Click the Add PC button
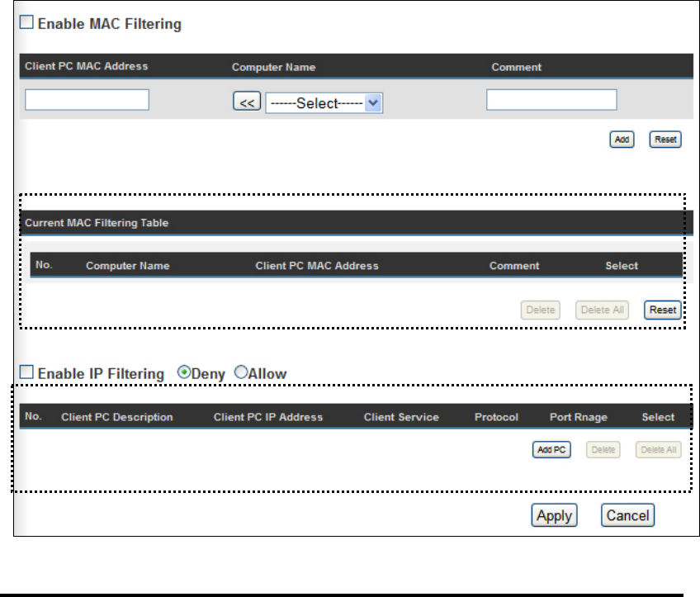700x597 pixels. 551,450
